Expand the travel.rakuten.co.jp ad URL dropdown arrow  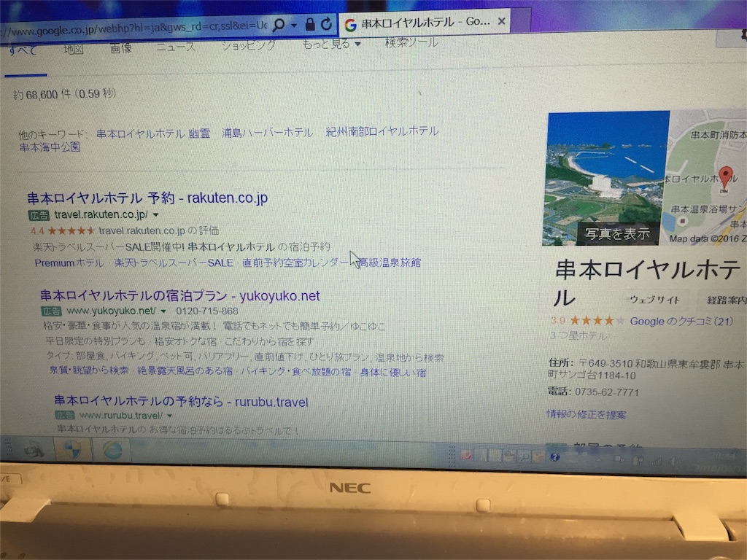tap(155, 215)
